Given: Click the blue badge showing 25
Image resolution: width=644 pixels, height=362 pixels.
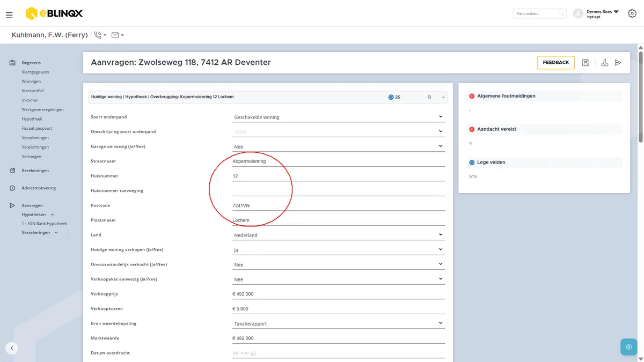Looking at the screenshot, I should pos(394,97).
